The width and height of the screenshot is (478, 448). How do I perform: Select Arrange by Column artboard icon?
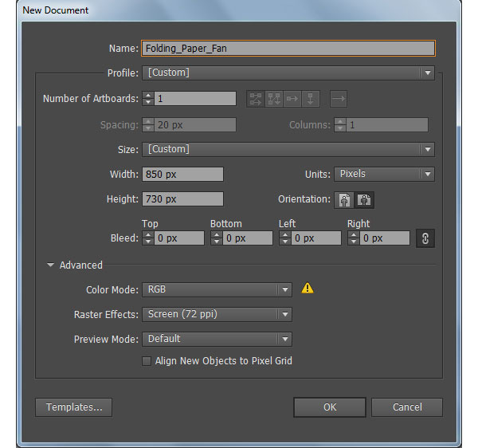(x=311, y=99)
